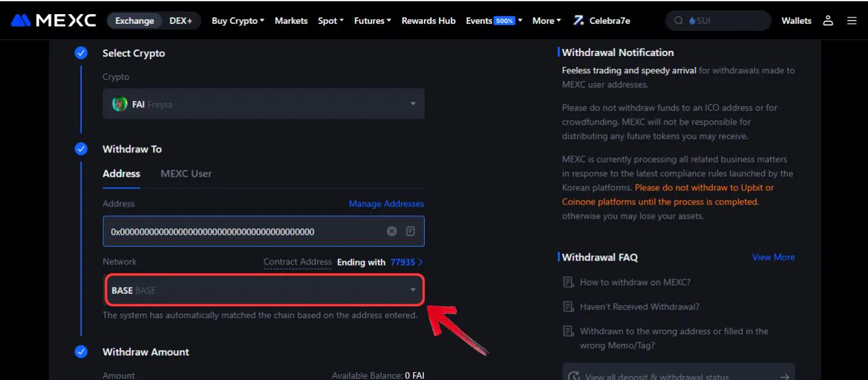Click the FAI Freysa token avatar
868x380 pixels.
tap(120, 104)
